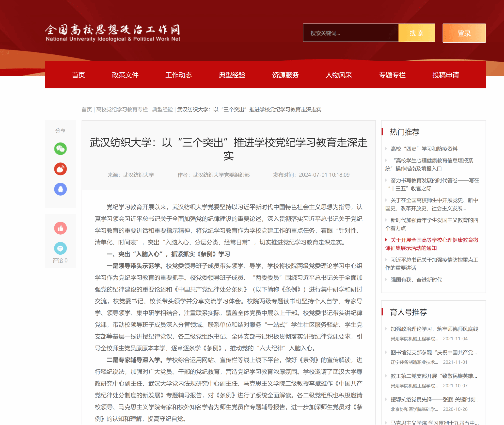
Task: Click the 来源：武汉纺织大学 source text
Action: [131, 175]
